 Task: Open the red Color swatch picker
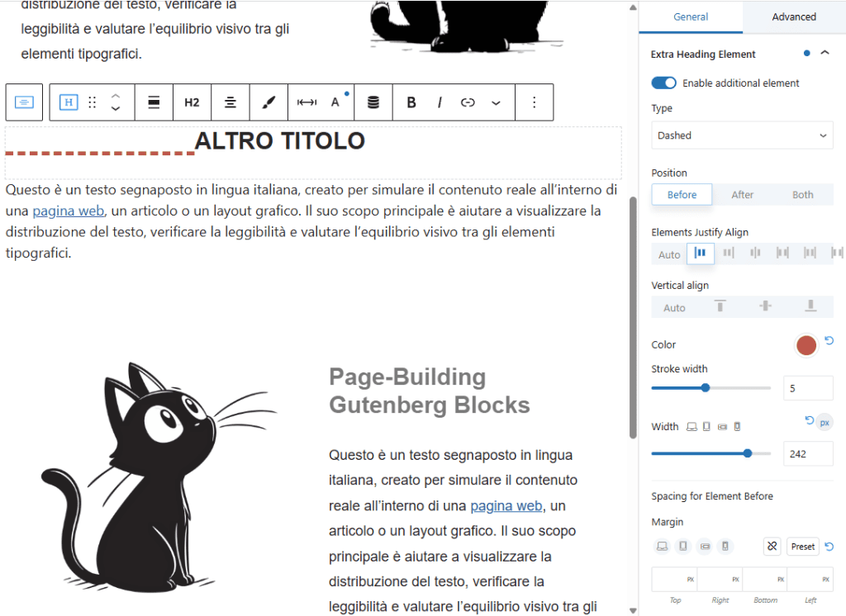pos(806,345)
